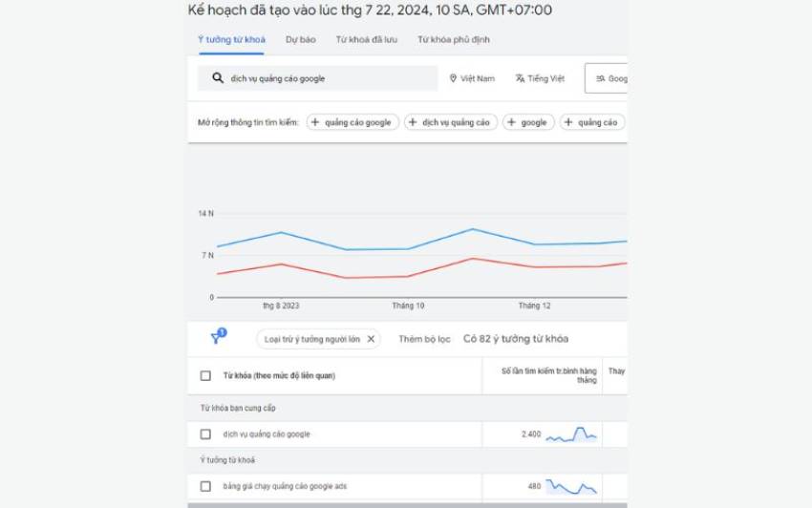This screenshot has width=812, height=508.
Task: Check the 'dịch vụ quảng cáo google' row
Action: pos(205,434)
